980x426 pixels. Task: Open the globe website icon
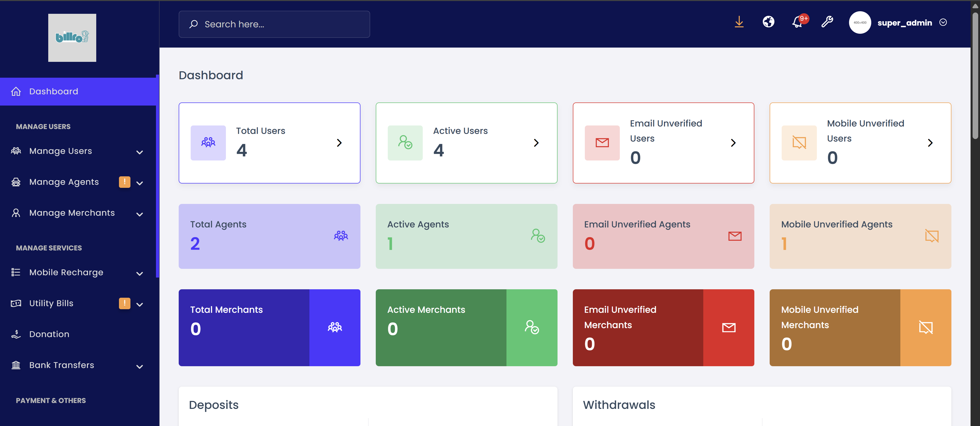(768, 22)
